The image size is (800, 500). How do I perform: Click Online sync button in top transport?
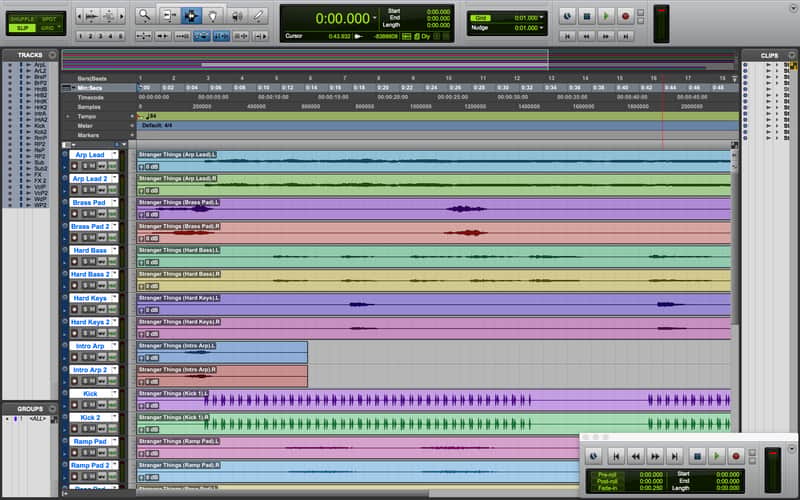coord(567,16)
